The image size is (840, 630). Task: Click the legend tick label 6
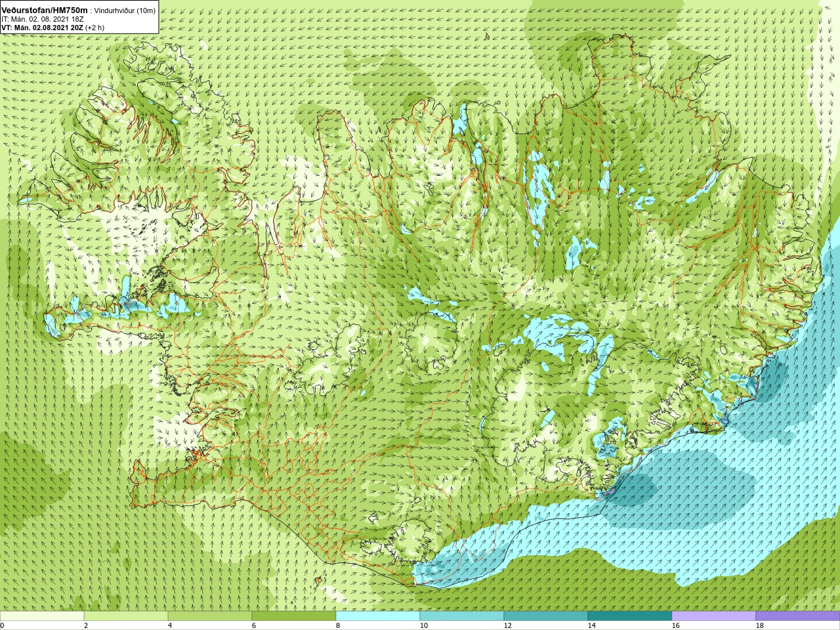click(x=254, y=625)
